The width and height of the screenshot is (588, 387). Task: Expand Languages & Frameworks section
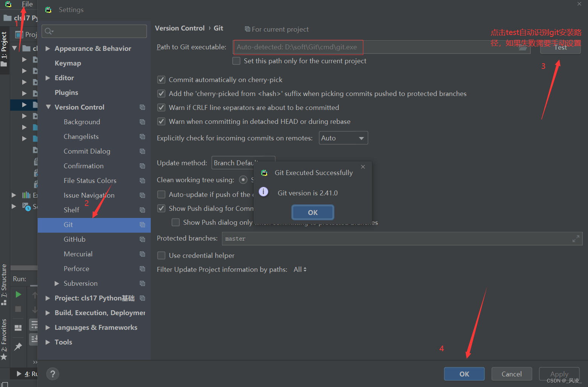[x=48, y=328]
